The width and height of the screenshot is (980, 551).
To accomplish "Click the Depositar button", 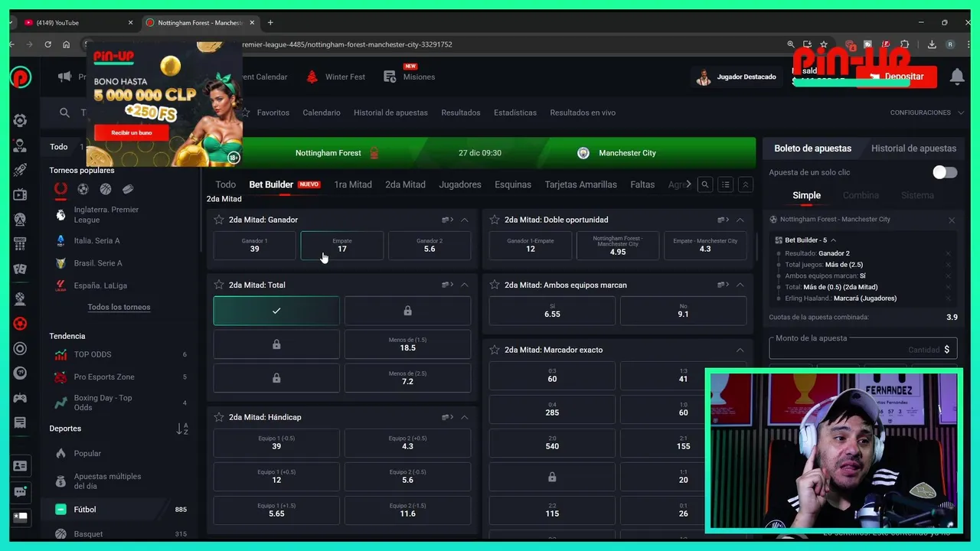I will pyautogui.click(x=897, y=77).
